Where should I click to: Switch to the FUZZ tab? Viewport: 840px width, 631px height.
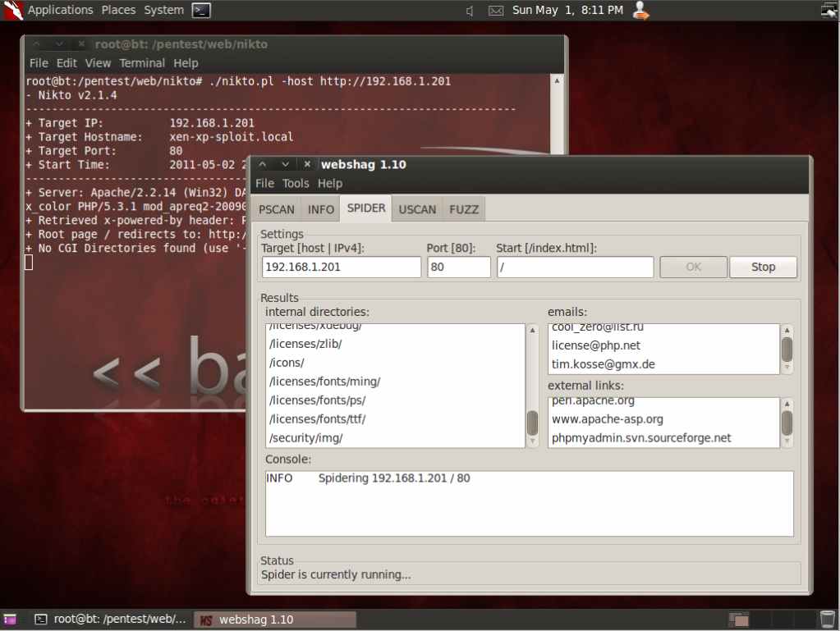(x=464, y=209)
